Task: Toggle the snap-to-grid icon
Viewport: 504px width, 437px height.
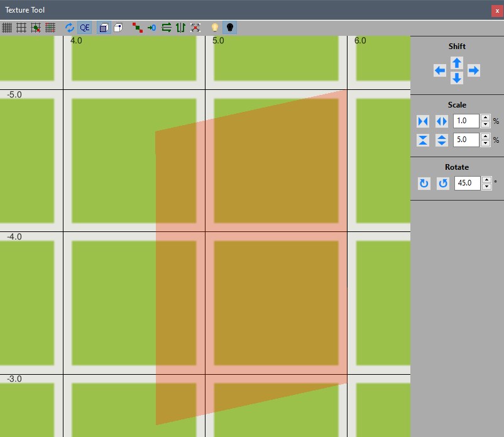Action: tap(36, 28)
